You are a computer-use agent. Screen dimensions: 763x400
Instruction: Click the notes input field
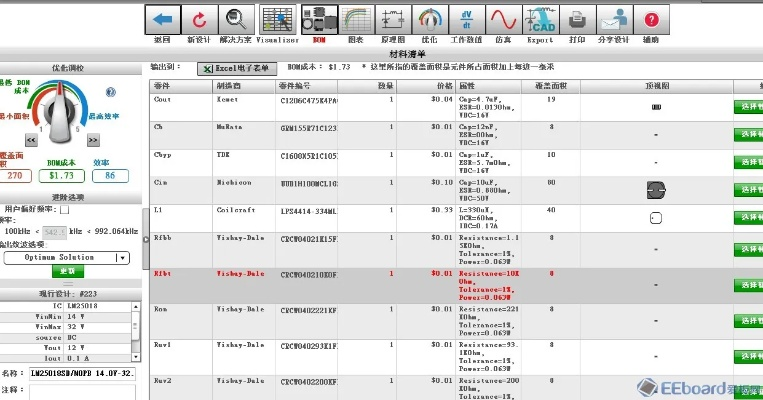click(82, 392)
